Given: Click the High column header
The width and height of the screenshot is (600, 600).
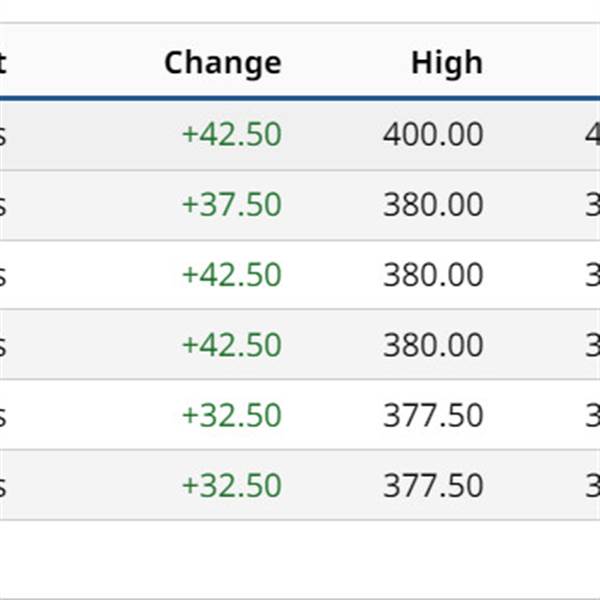Looking at the screenshot, I should pos(446,63).
